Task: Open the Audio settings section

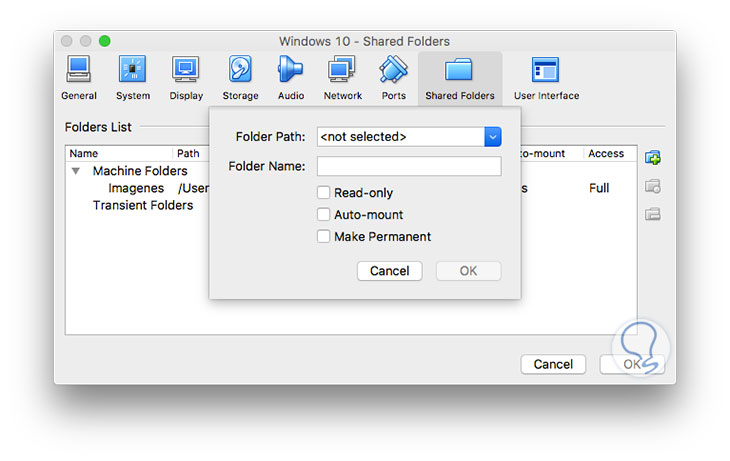Action: pos(291,77)
